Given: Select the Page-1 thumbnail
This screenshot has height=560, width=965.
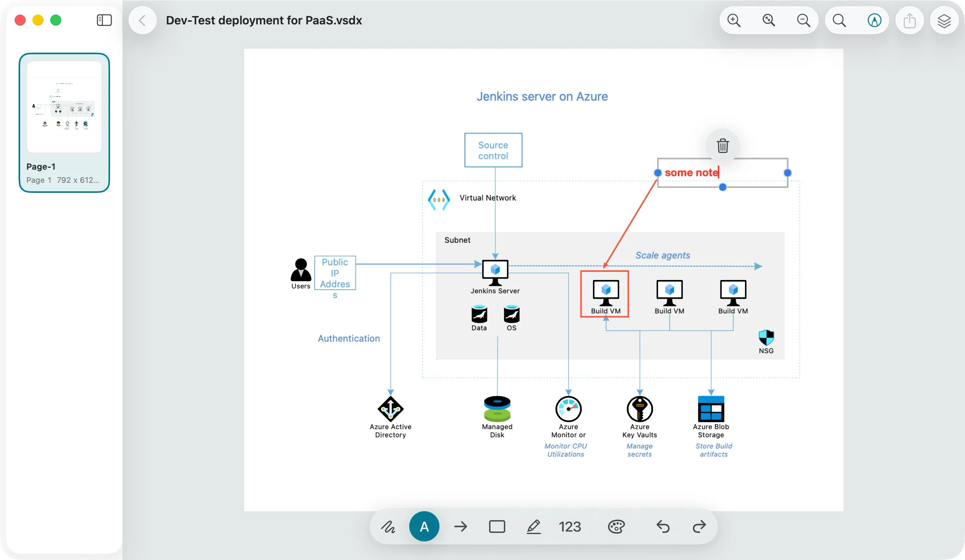Looking at the screenshot, I should [x=64, y=122].
